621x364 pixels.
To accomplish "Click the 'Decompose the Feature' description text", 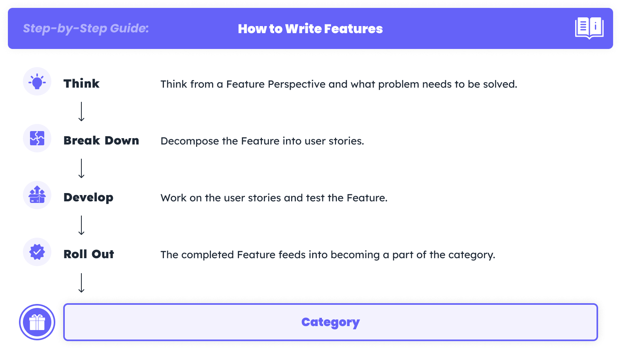I will [x=262, y=141].
